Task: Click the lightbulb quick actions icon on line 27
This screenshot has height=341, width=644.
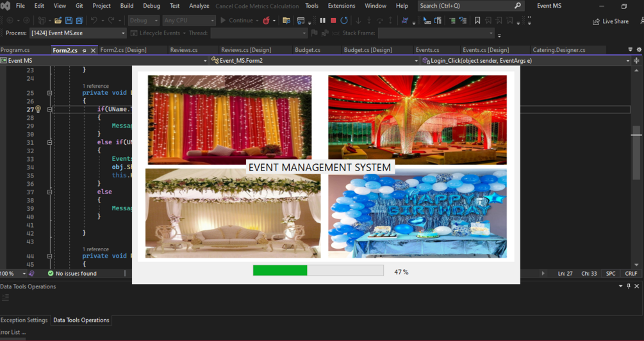Action: coord(38,109)
